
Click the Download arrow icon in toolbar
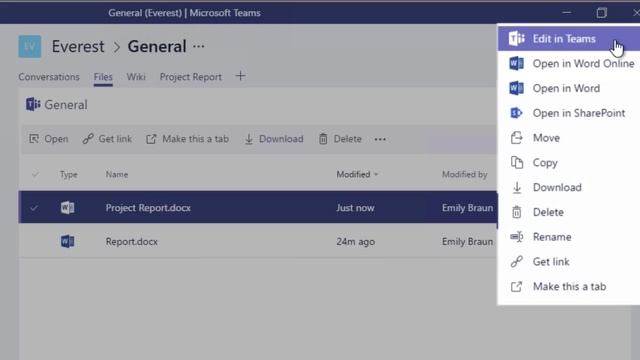(249, 139)
